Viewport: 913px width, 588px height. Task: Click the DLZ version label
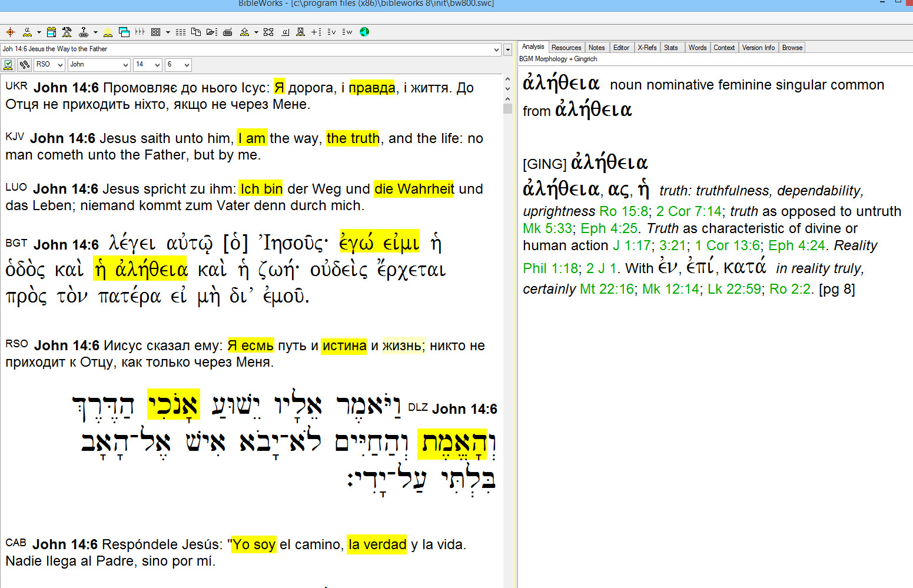[x=418, y=407]
